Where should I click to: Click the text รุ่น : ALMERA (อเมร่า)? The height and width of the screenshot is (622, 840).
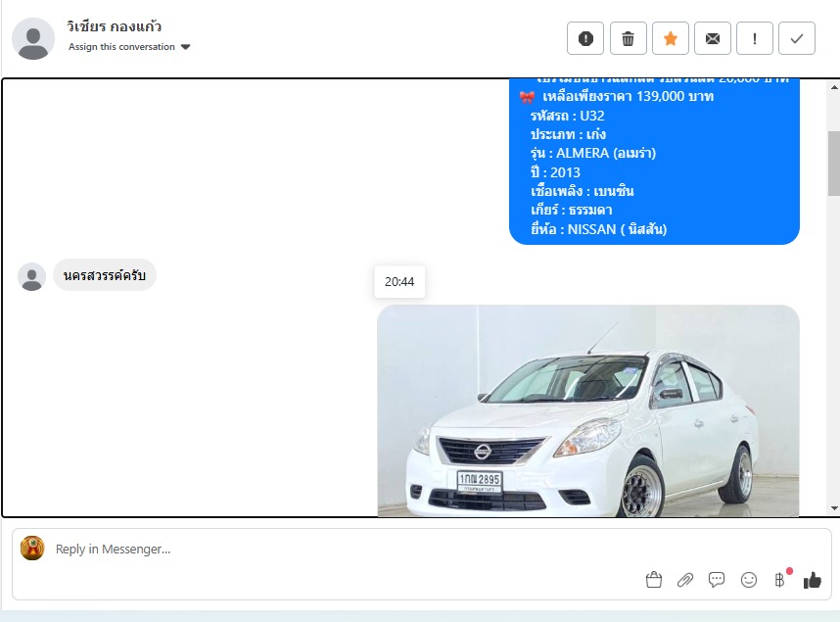point(593,154)
